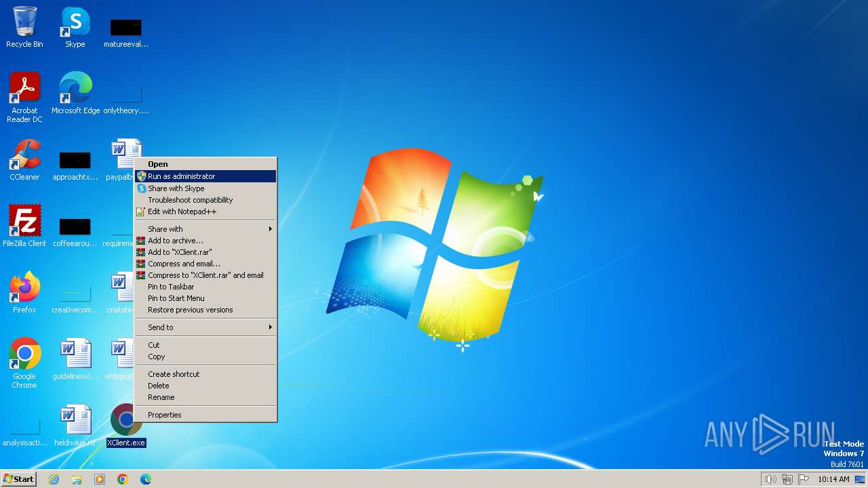Image resolution: width=868 pixels, height=488 pixels.
Task: Select the analysisacti desktop file
Action: coord(24,432)
